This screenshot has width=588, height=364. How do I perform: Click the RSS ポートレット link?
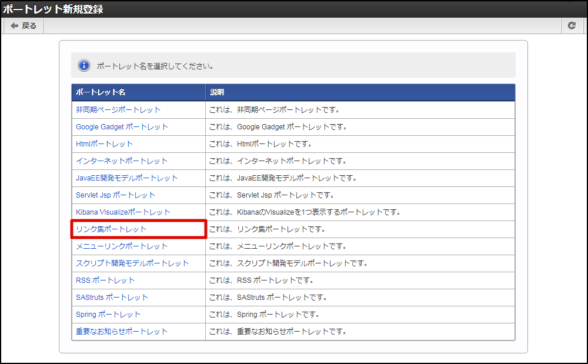point(104,280)
